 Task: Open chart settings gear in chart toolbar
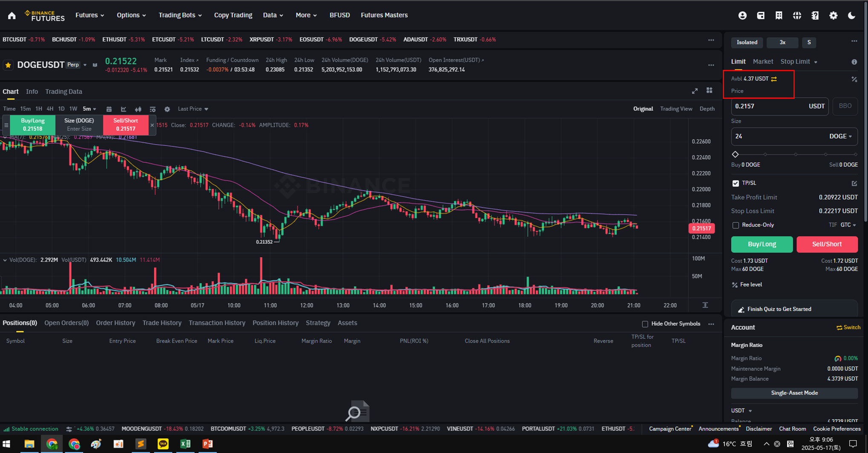pos(167,109)
